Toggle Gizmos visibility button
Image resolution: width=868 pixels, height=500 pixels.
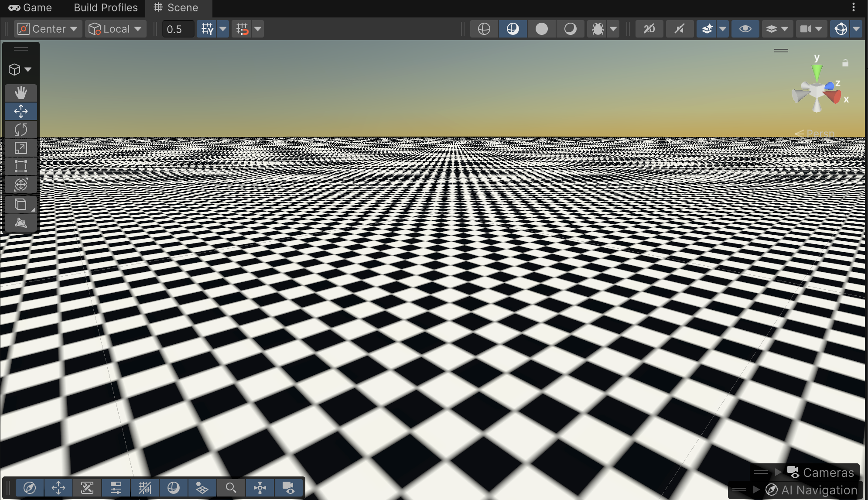840,29
